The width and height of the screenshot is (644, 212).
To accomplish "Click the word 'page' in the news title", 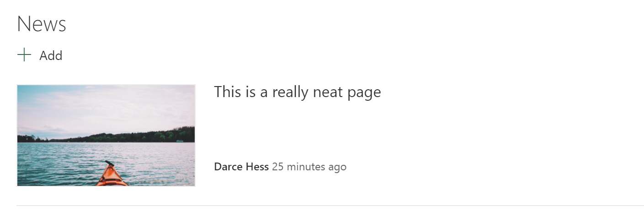I will pyautogui.click(x=364, y=94).
